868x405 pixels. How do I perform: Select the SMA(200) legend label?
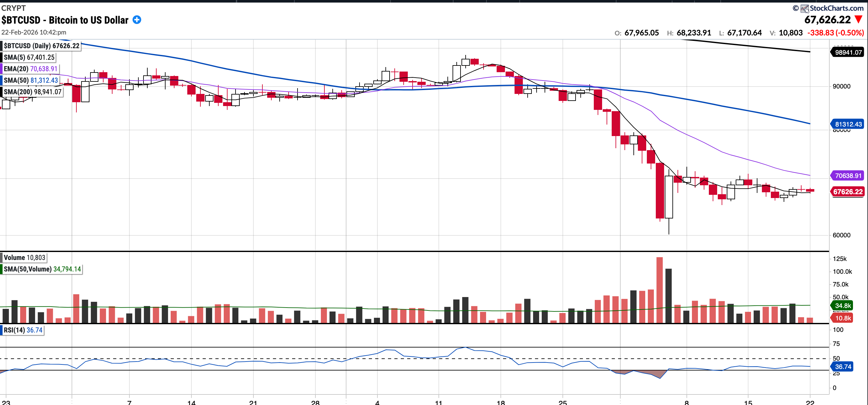point(33,92)
